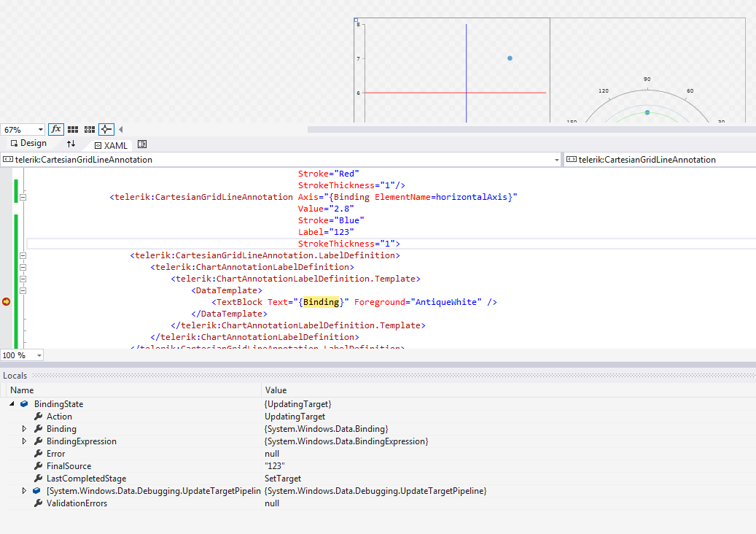Click the "123" FinalSource value
Viewport: 756px width, 534px height.
tap(274, 466)
